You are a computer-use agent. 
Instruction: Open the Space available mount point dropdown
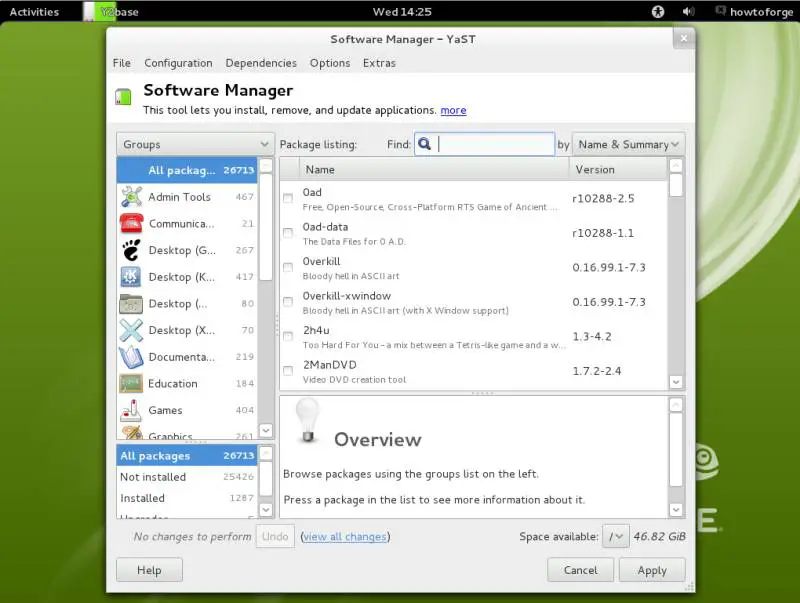pos(616,537)
